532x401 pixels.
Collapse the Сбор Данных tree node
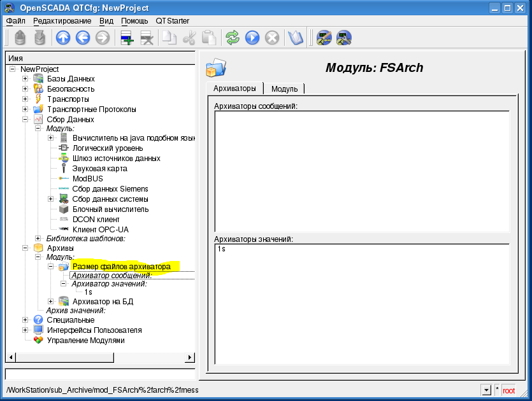click(x=25, y=120)
